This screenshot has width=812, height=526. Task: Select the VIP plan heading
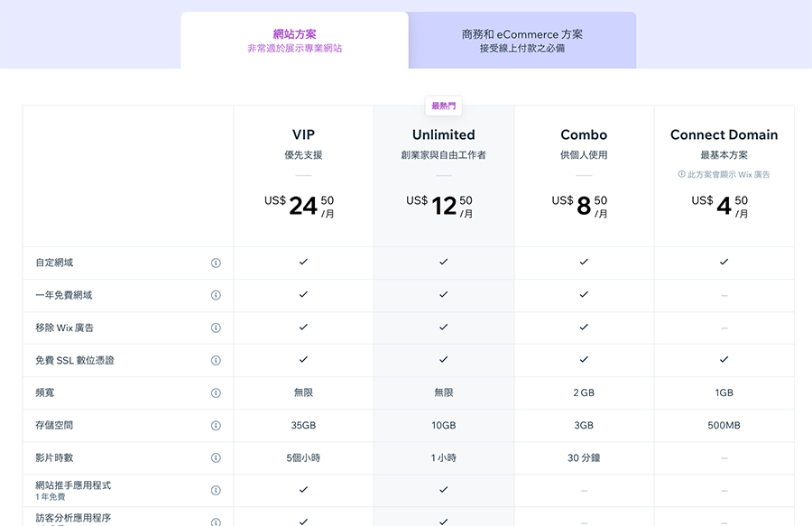(x=303, y=134)
